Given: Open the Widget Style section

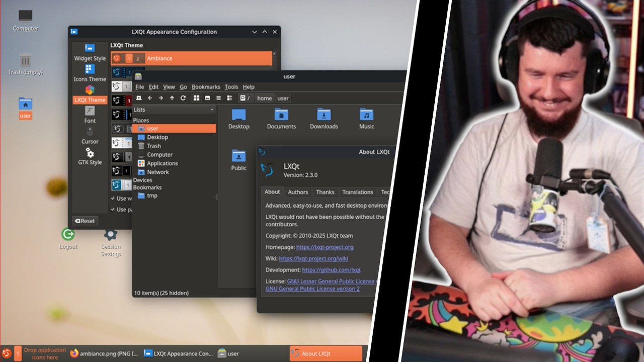Looking at the screenshot, I should [90, 52].
